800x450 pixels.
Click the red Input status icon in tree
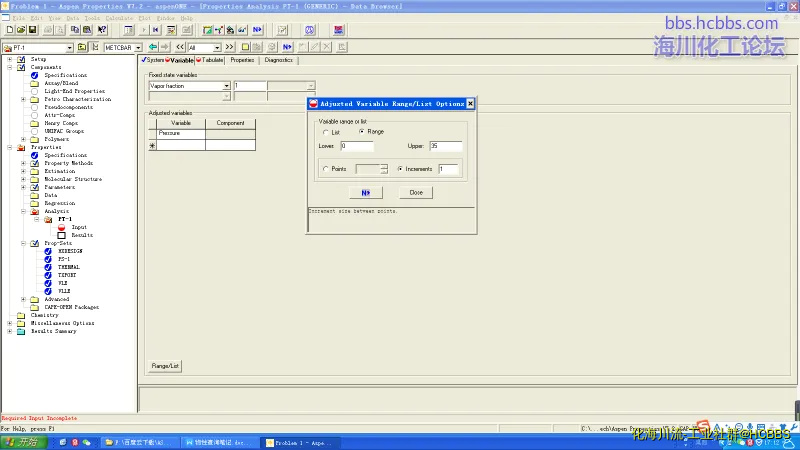point(61,227)
